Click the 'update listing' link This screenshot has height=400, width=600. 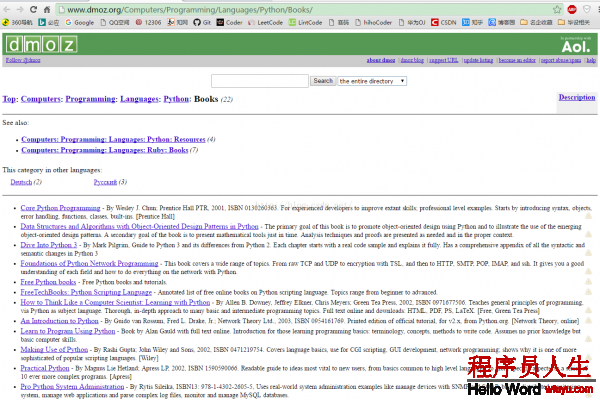pyautogui.click(x=478, y=60)
